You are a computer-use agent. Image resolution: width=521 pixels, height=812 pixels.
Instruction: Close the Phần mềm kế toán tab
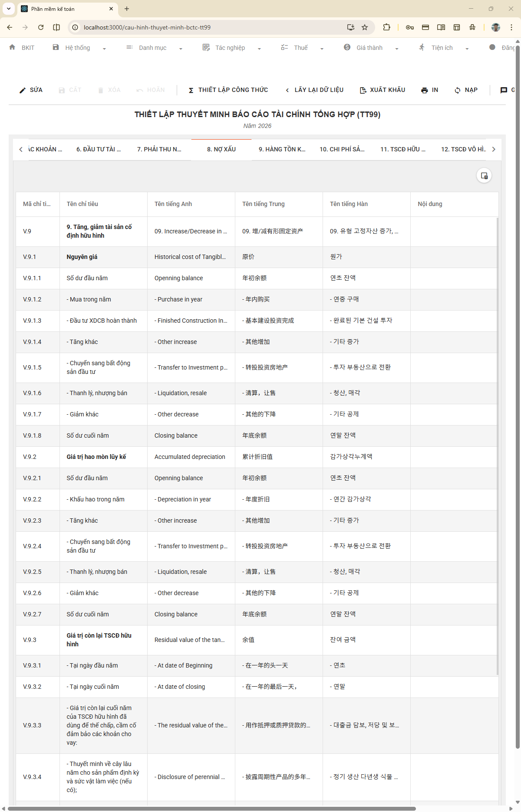[111, 9]
